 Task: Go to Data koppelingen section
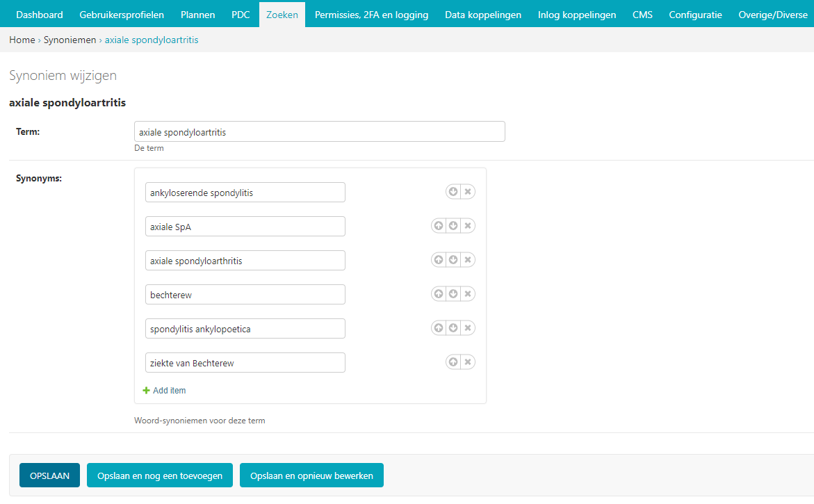pos(482,15)
